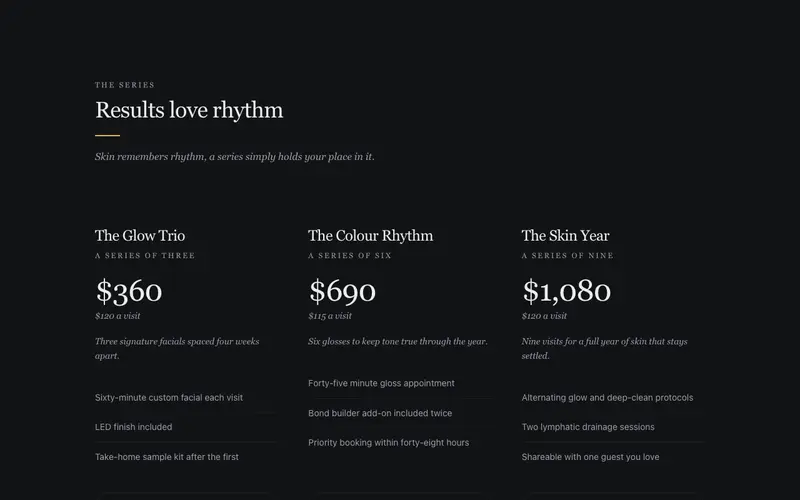Click the $360 price
The width and height of the screenshot is (800, 500).
tap(129, 291)
